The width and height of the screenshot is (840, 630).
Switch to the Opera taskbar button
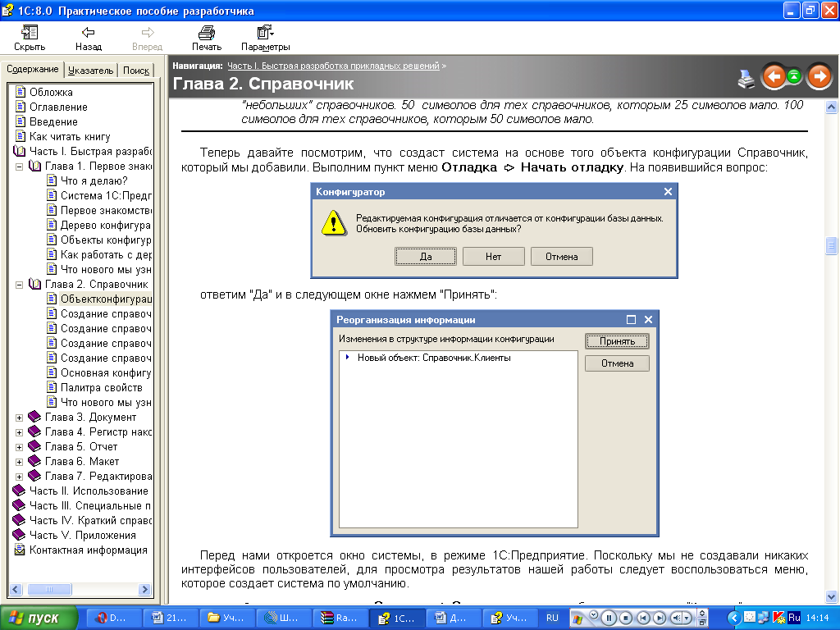tap(113, 619)
